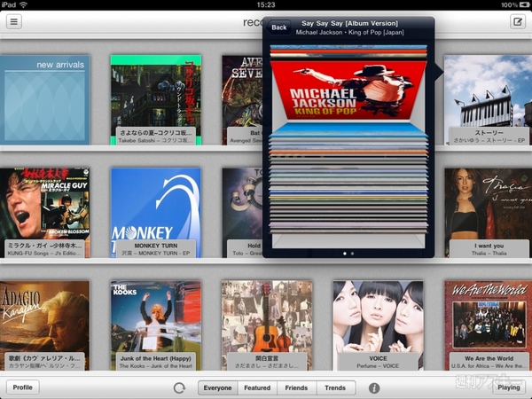
Task: Open the info icon beside Trends
Action: (x=374, y=387)
